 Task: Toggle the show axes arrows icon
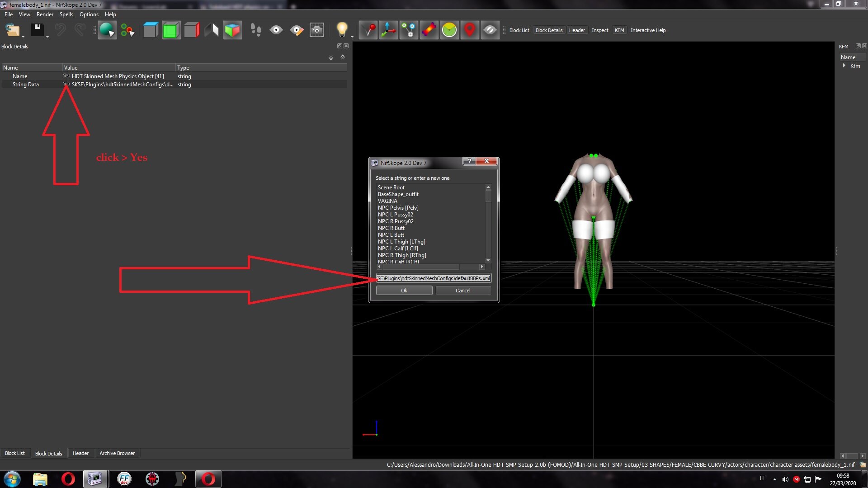point(388,30)
